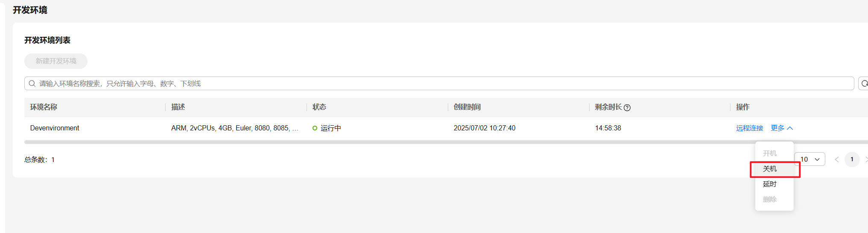Choose 删除 in the more menu
The width and height of the screenshot is (868, 233).
(x=770, y=200)
